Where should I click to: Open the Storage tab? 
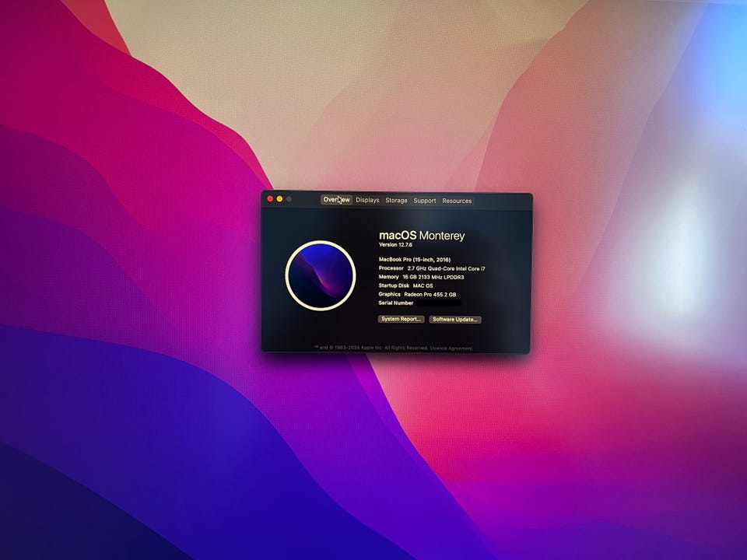point(396,201)
